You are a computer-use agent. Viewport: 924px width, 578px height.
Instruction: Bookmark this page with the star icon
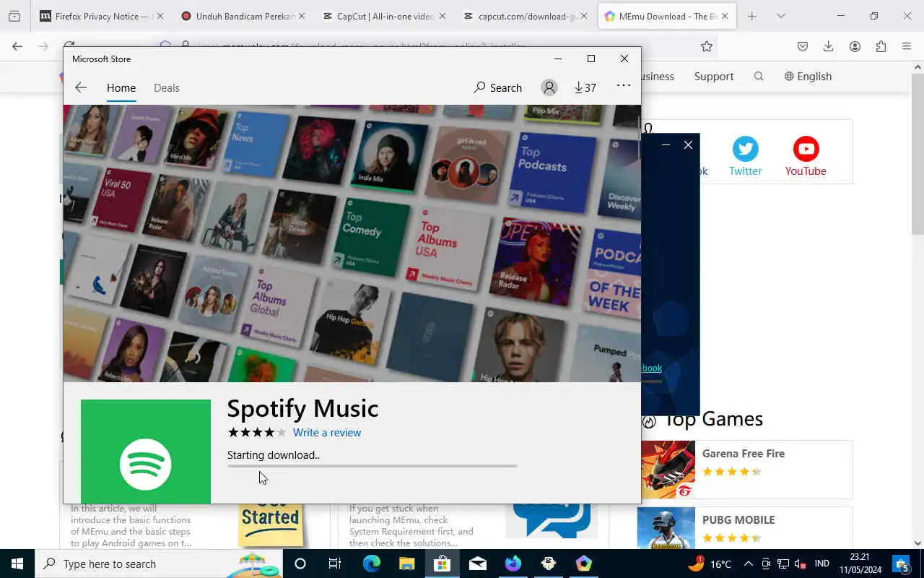click(707, 46)
